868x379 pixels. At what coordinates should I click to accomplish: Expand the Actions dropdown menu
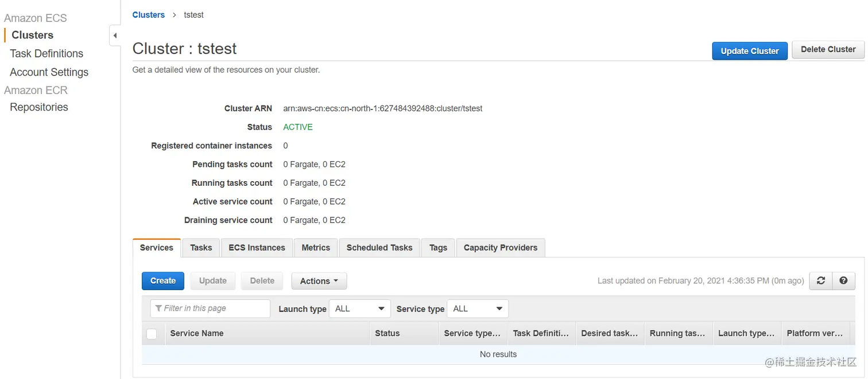319,281
